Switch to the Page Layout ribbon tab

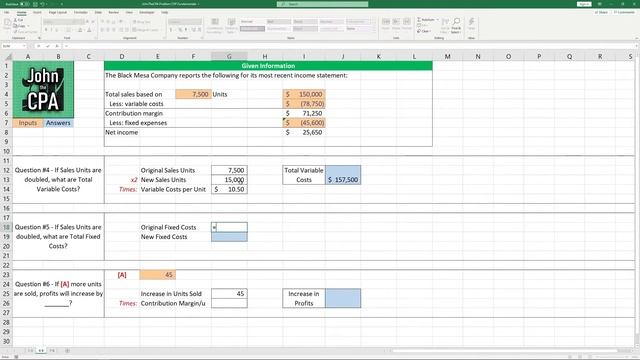coord(58,13)
